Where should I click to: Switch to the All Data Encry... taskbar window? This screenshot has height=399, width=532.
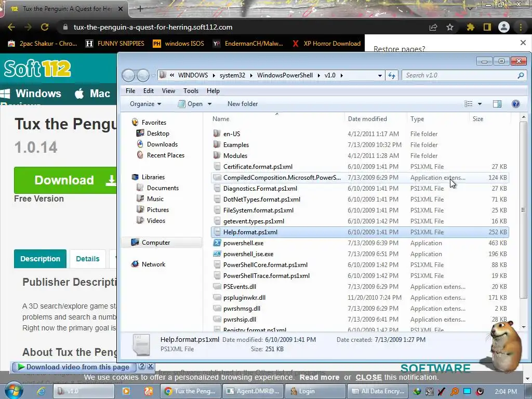click(x=377, y=391)
